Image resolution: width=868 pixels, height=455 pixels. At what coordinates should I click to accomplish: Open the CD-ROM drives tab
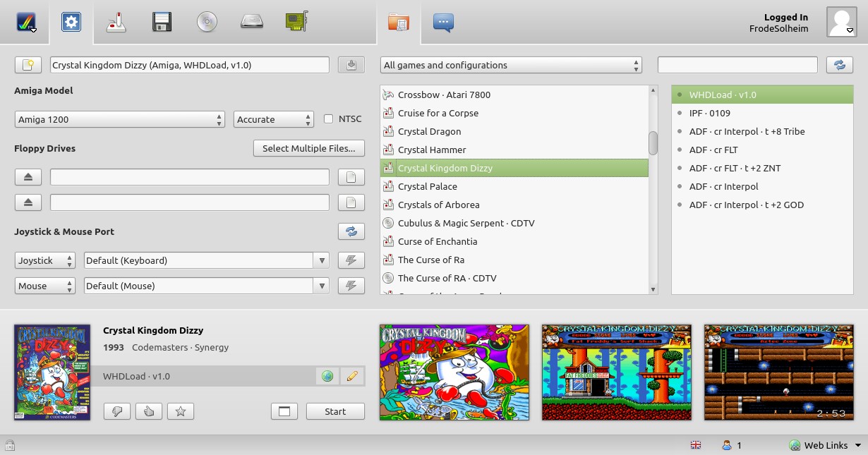(x=207, y=23)
